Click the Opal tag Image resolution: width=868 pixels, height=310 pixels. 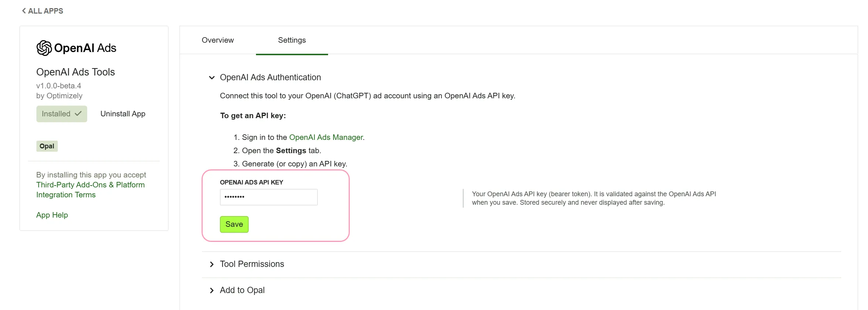pos(47,146)
